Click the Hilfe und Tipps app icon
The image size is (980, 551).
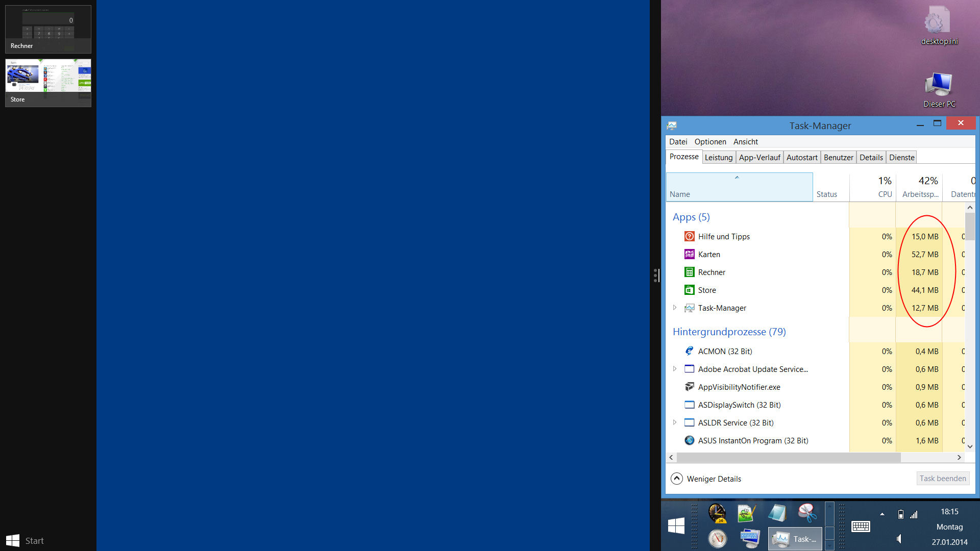tap(689, 236)
